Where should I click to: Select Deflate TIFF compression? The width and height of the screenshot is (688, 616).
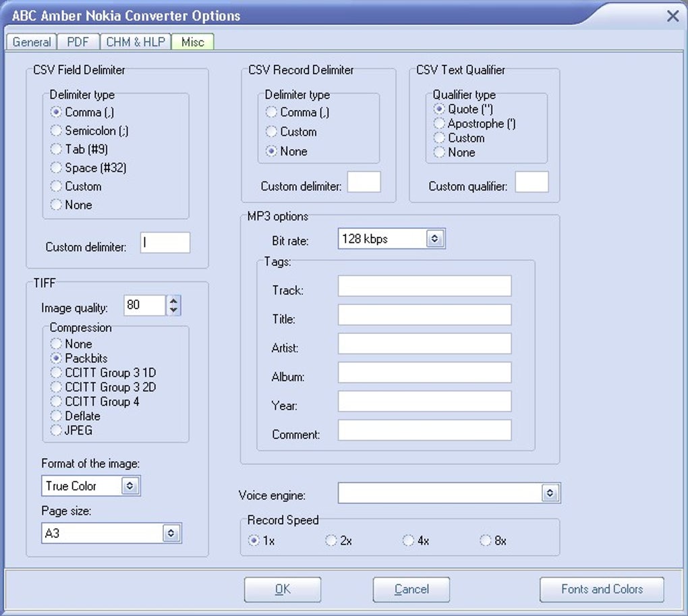click(75, 416)
